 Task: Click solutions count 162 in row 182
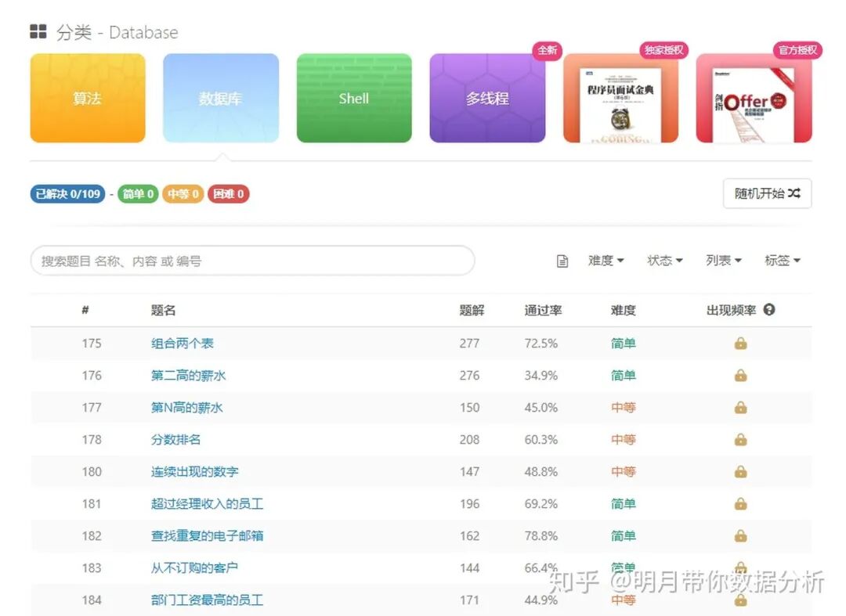click(469, 535)
